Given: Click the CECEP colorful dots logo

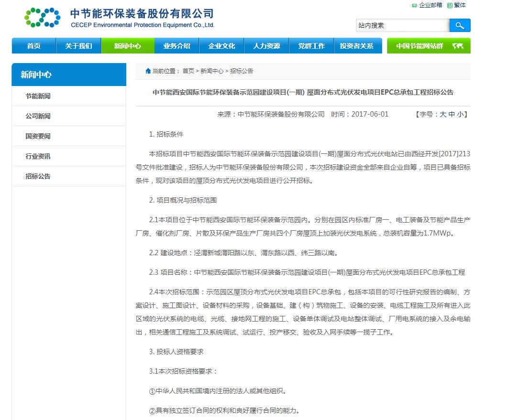Looking at the screenshot, I should click(x=43, y=18).
